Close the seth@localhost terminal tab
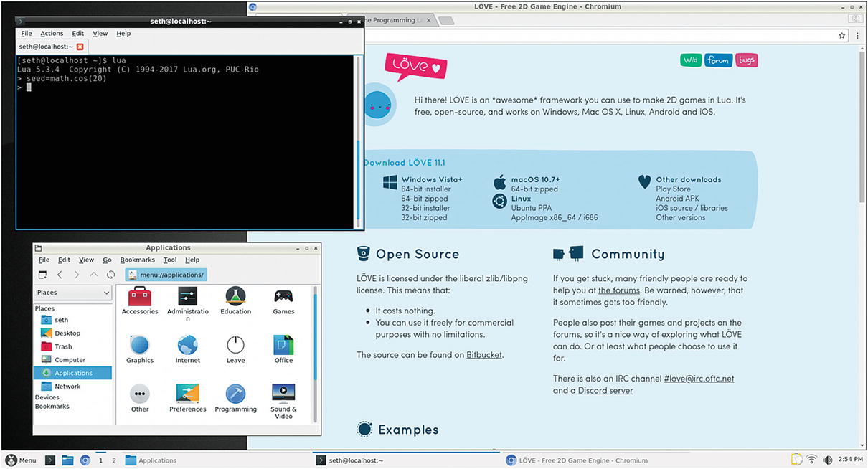 click(x=80, y=47)
